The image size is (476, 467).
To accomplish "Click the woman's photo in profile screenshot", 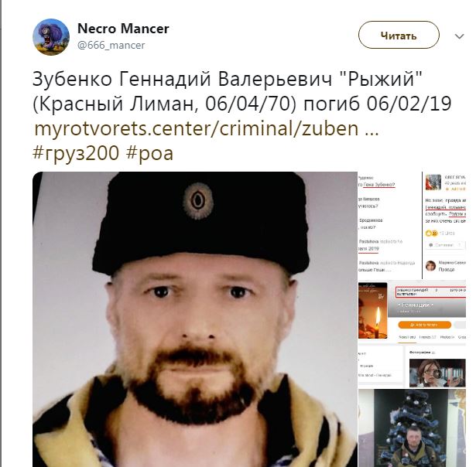I will pyautogui.click(x=437, y=373).
